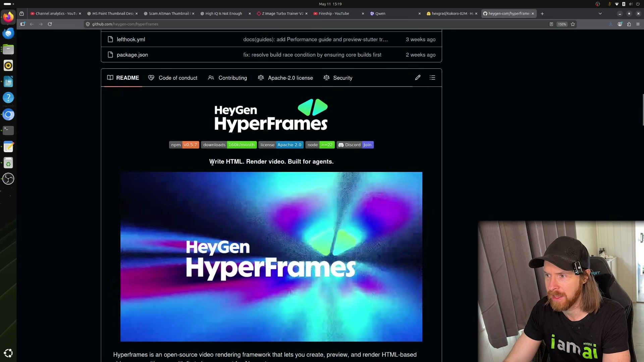Open Thunderbird mail from the dock

click(x=8, y=33)
